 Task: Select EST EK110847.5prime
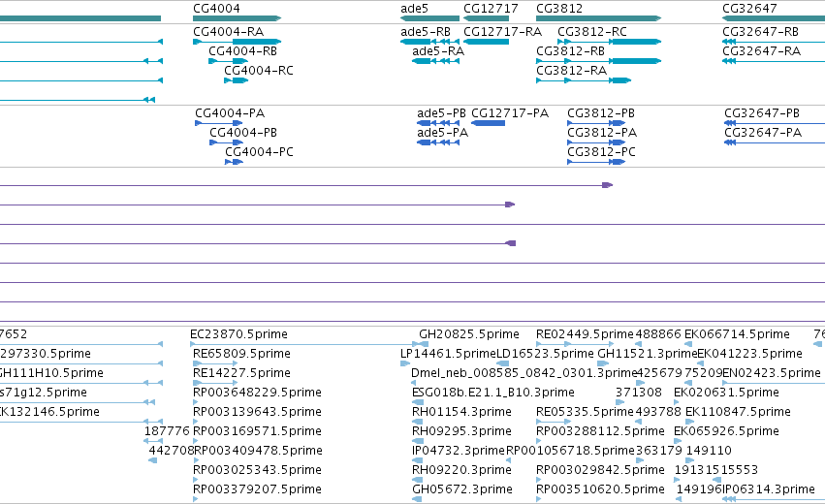[738, 412]
